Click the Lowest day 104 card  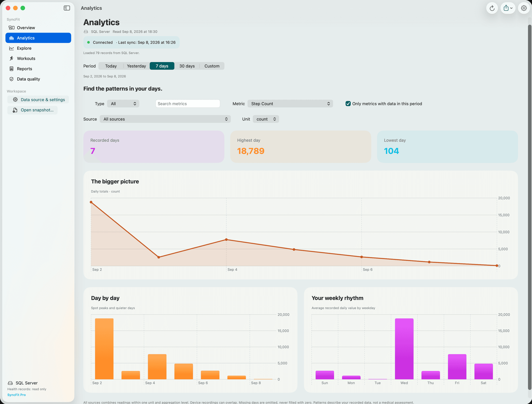click(447, 147)
